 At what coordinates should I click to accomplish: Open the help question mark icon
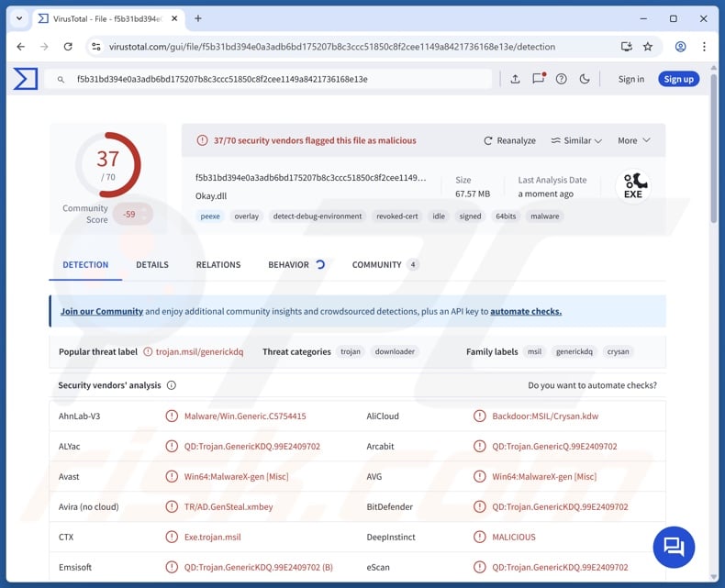(561, 79)
